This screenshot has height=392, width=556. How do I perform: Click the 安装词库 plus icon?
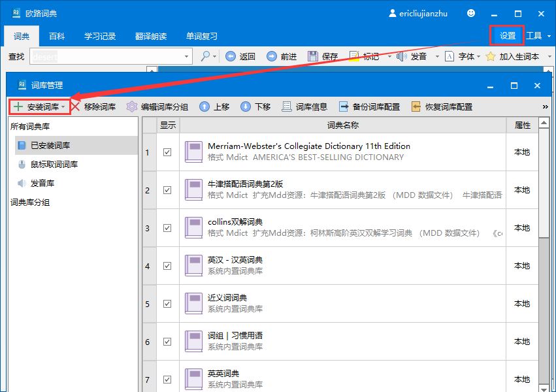pos(18,106)
